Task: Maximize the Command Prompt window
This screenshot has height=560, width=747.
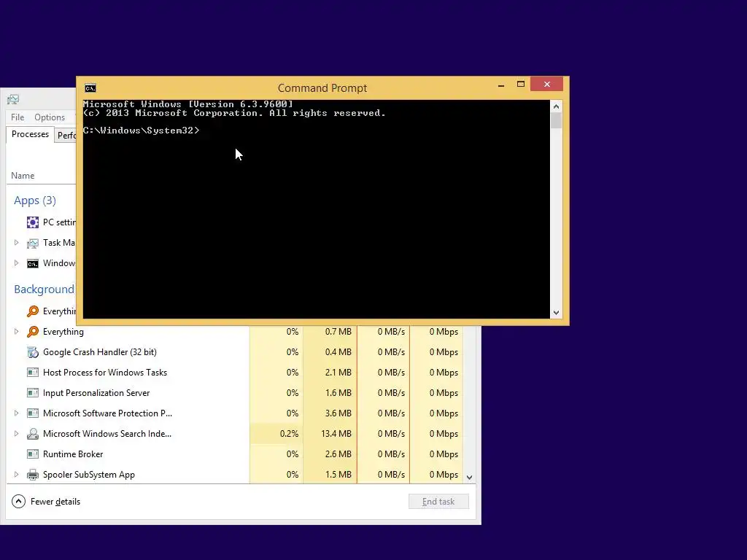Action: [521, 85]
